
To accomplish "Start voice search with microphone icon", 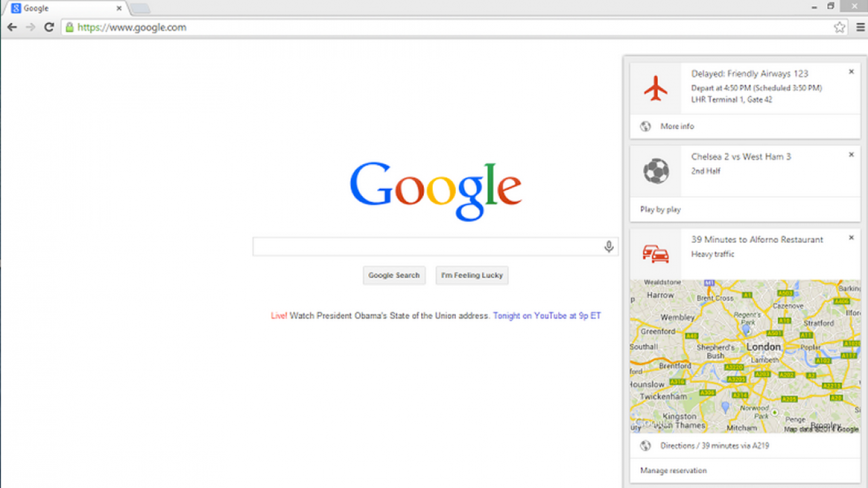I will [609, 247].
